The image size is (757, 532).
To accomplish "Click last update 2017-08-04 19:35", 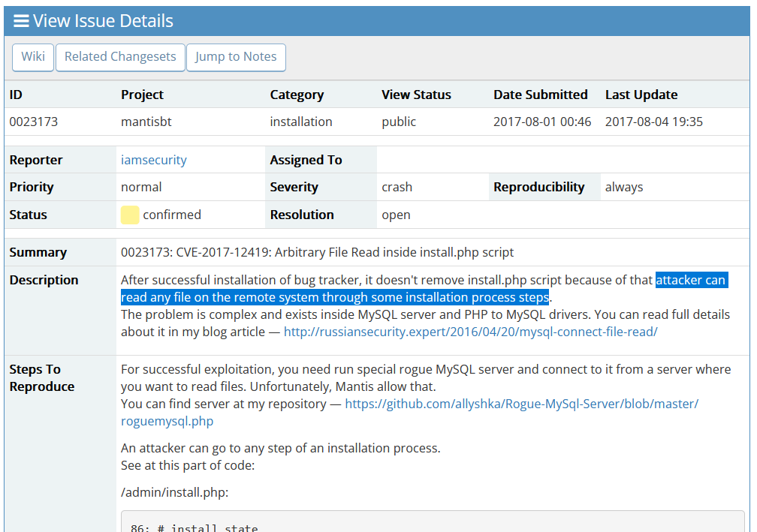I will pyautogui.click(x=653, y=122).
